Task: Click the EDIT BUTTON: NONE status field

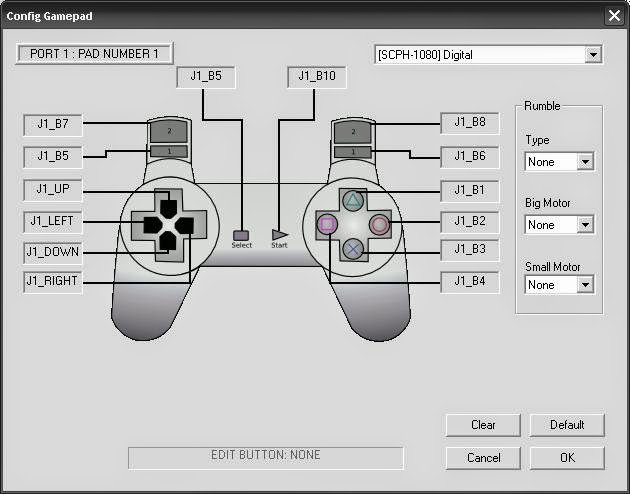Action: pyautogui.click(x=266, y=457)
